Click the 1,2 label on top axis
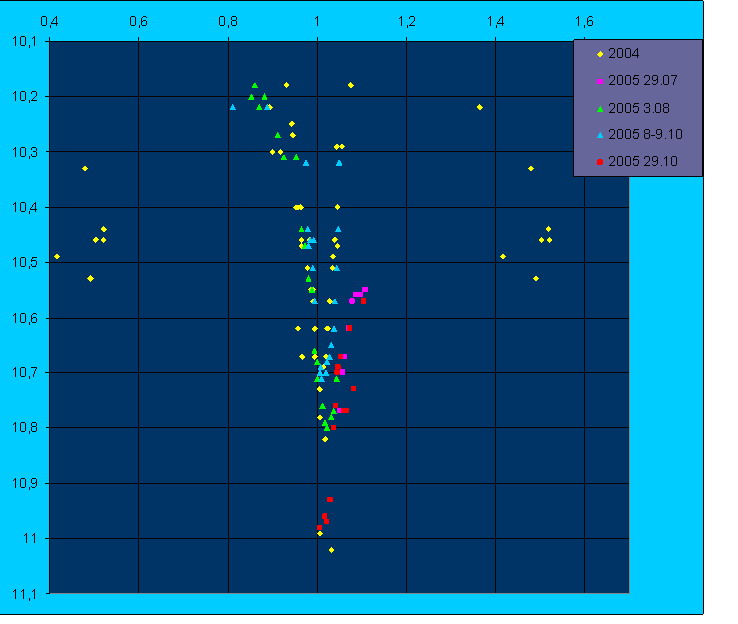Viewport: 738px width, 624px height. point(407,22)
